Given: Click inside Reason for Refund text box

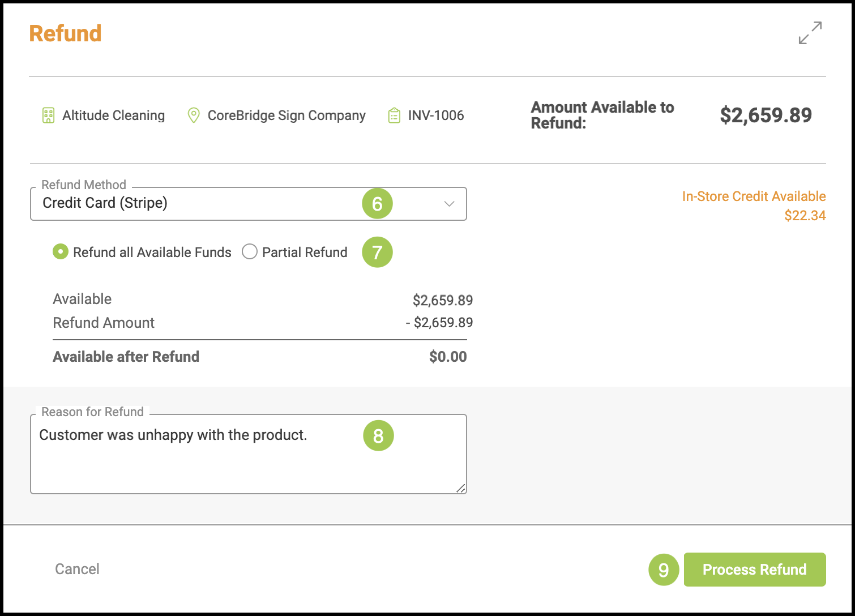Looking at the screenshot, I should (x=249, y=454).
